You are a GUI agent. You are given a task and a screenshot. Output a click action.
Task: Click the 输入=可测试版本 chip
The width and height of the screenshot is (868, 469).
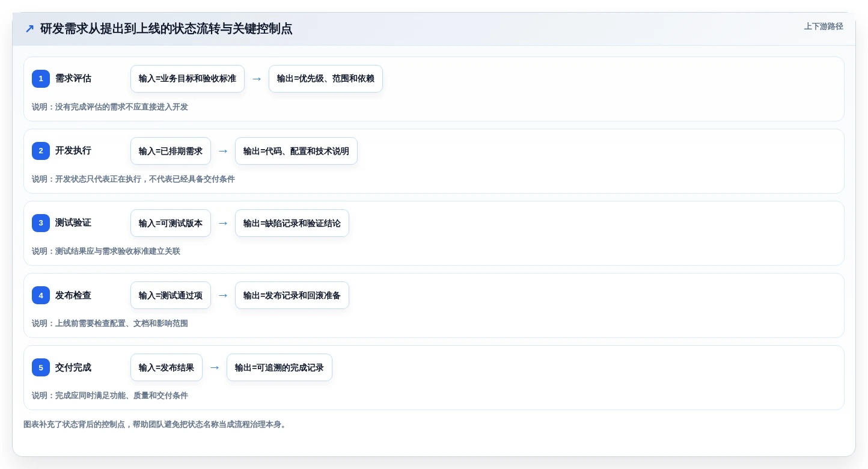(171, 223)
